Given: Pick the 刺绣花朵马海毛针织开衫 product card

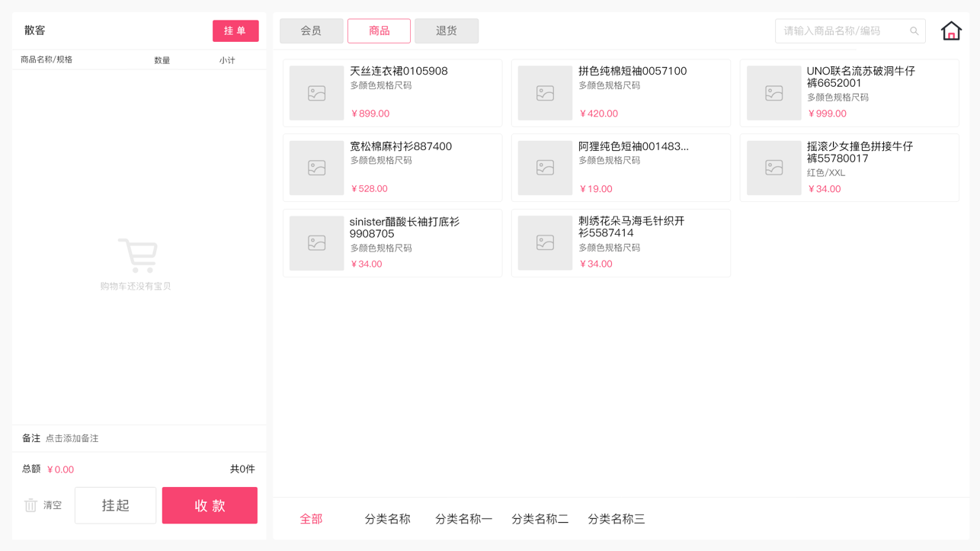Looking at the screenshot, I should pyautogui.click(x=620, y=243).
